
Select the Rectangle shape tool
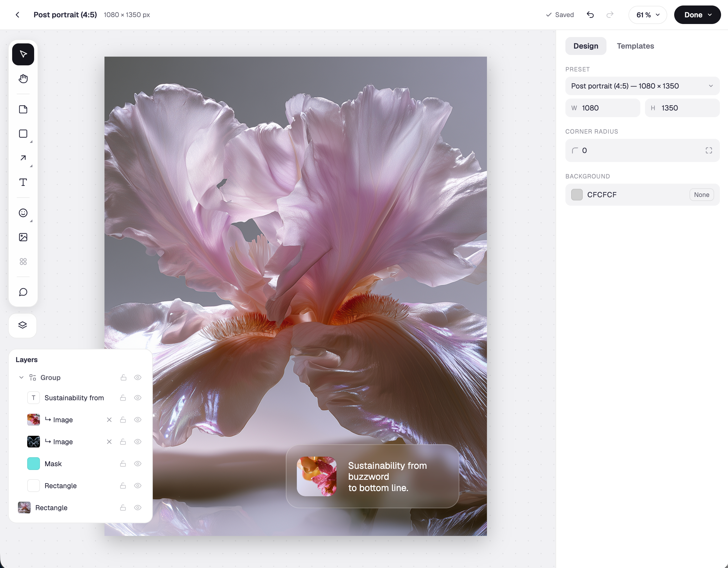coord(23,134)
